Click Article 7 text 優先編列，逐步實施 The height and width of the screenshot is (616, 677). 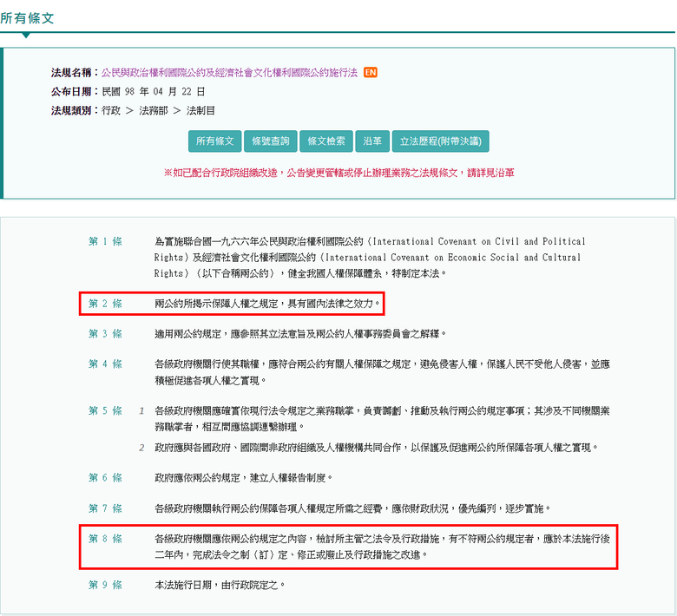(504, 508)
